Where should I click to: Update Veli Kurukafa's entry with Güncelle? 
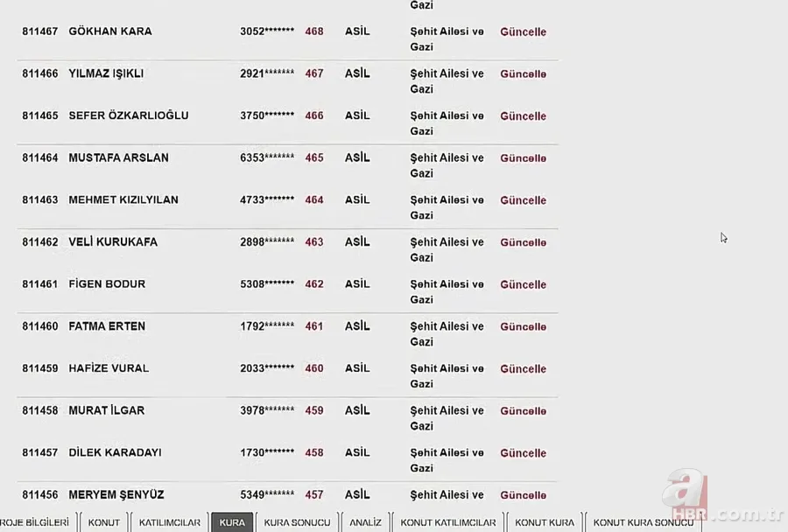(x=523, y=242)
